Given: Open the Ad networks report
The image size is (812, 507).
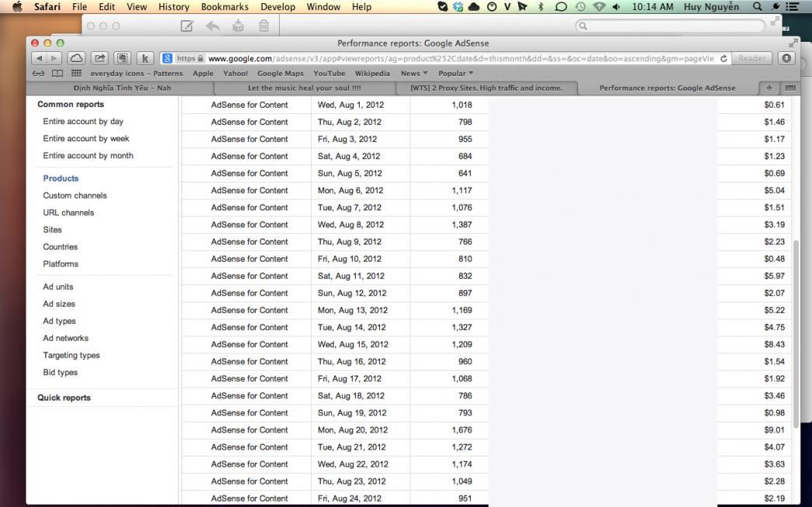Looking at the screenshot, I should tap(65, 337).
